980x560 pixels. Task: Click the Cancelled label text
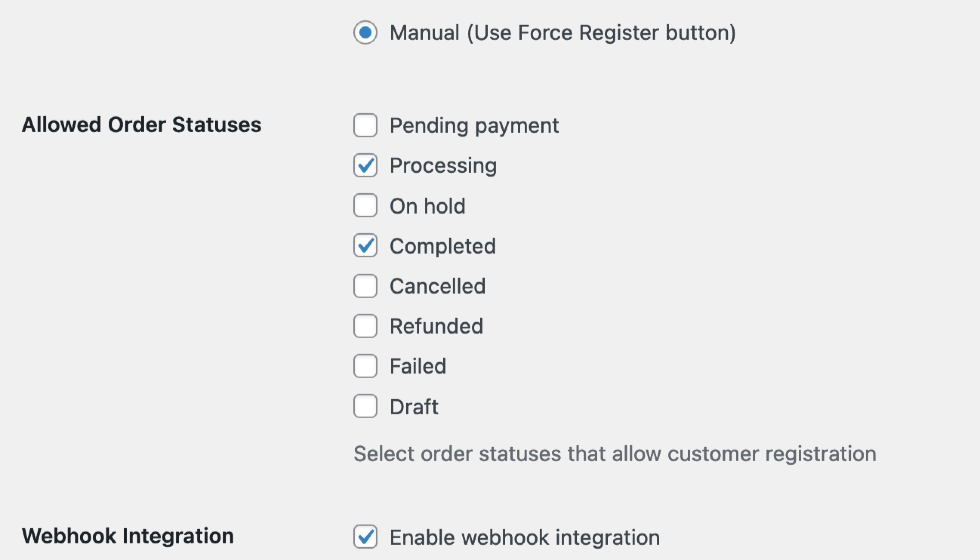coord(437,286)
